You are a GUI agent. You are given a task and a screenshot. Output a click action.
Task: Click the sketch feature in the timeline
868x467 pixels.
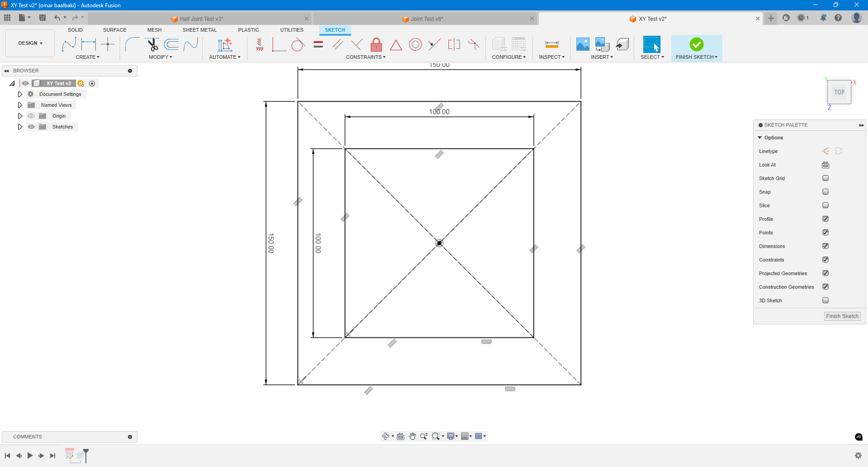(x=70, y=455)
